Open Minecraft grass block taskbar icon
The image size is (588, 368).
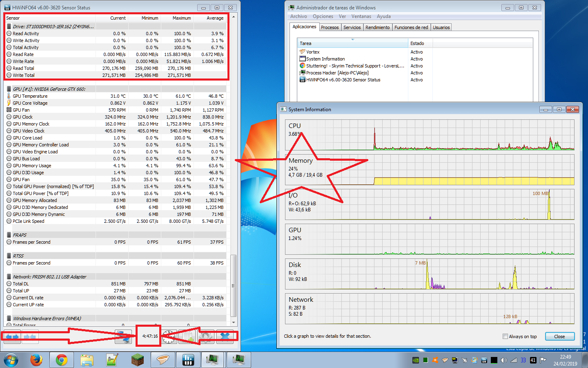point(138,360)
